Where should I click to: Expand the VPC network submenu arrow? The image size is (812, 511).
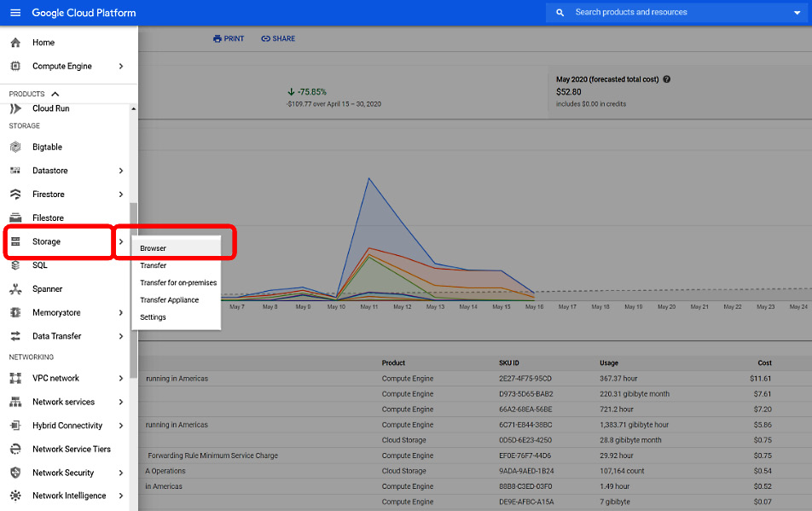pyautogui.click(x=121, y=378)
